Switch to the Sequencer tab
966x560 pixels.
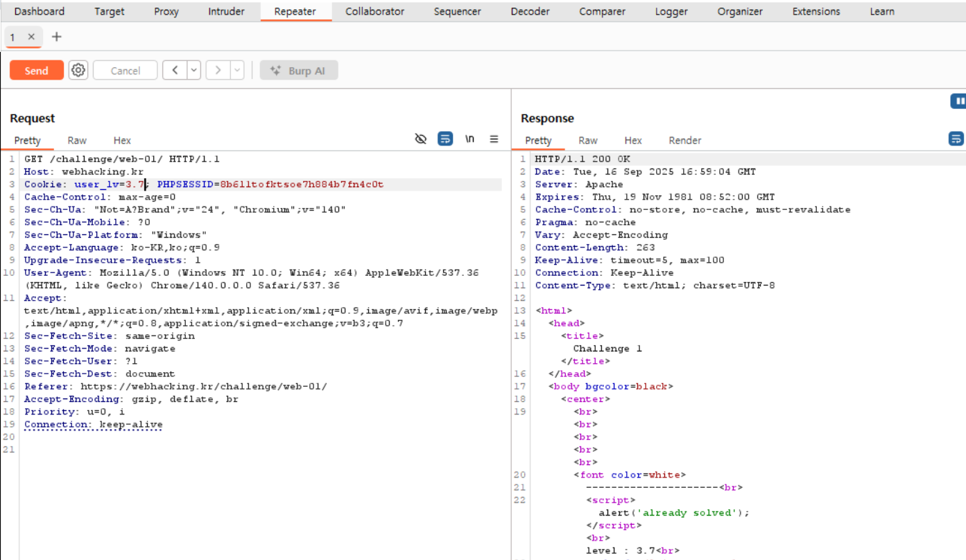coord(458,11)
